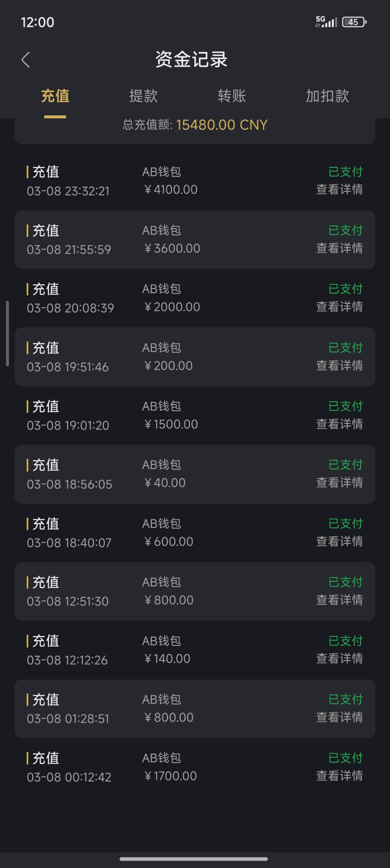View details of the ¥3600.00 recharge

(339, 248)
